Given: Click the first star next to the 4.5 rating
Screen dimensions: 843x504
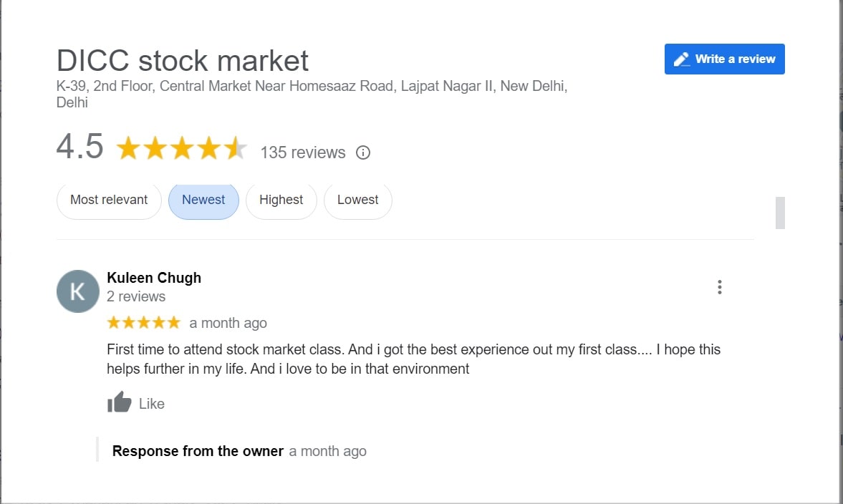Looking at the screenshot, I should pos(130,147).
